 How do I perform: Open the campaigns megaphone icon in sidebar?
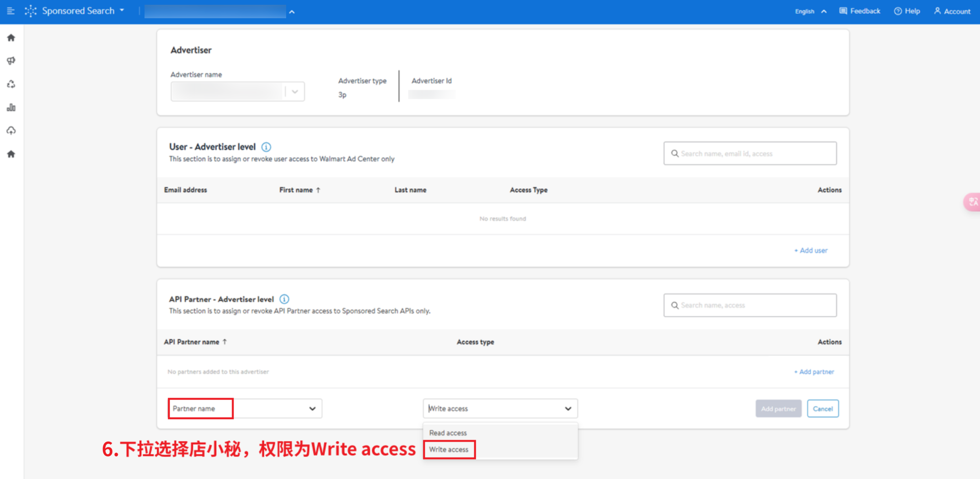11,61
